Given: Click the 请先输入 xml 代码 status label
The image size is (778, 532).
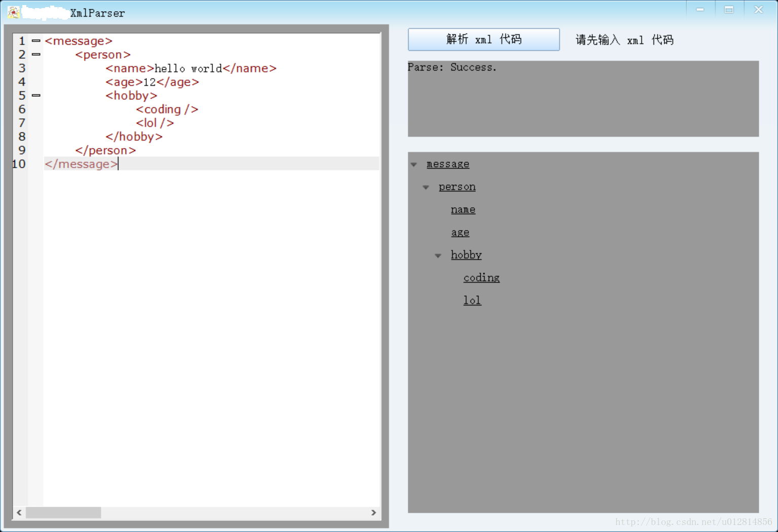Looking at the screenshot, I should (x=625, y=40).
